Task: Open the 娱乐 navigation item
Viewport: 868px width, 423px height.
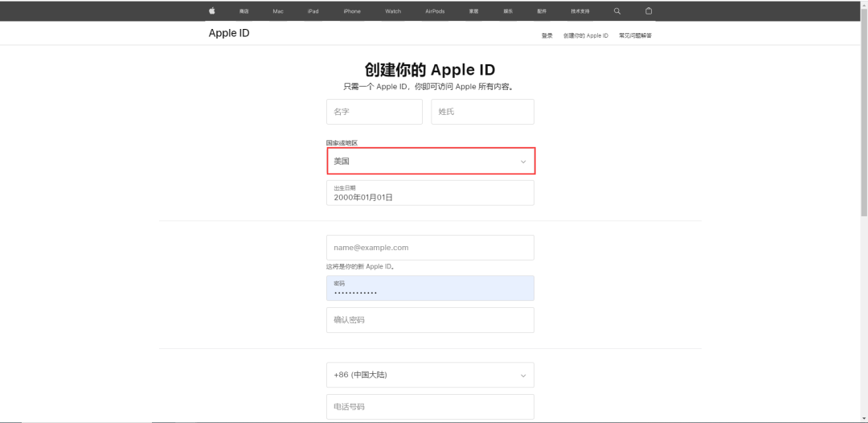Action: coord(508,11)
